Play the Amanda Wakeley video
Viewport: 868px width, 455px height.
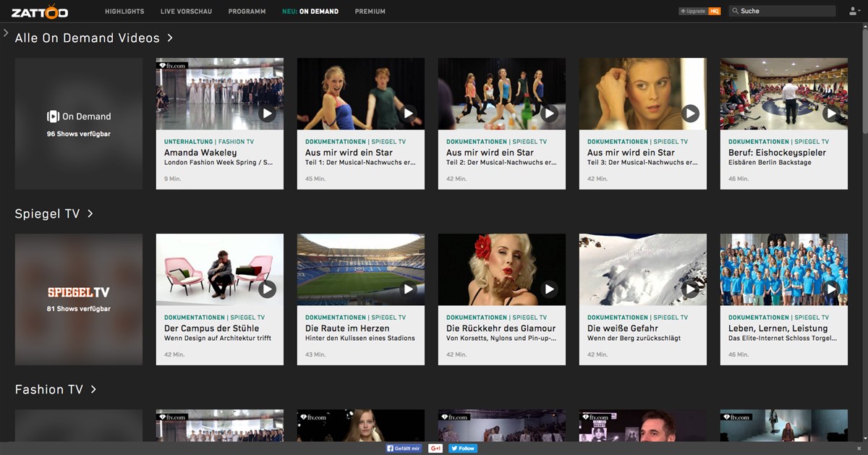(268, 114)
